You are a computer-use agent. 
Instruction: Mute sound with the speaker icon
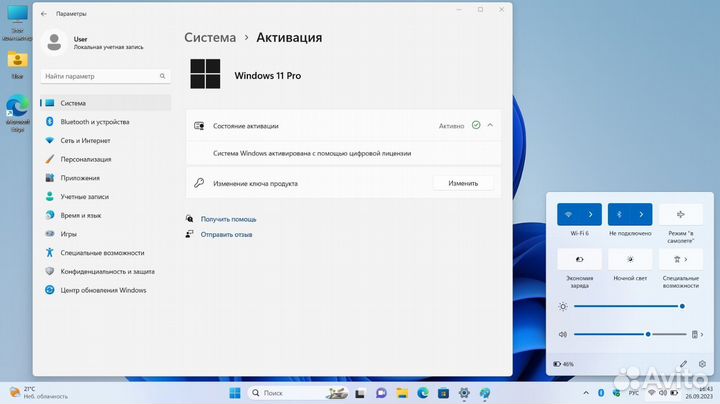pos(562,334)
